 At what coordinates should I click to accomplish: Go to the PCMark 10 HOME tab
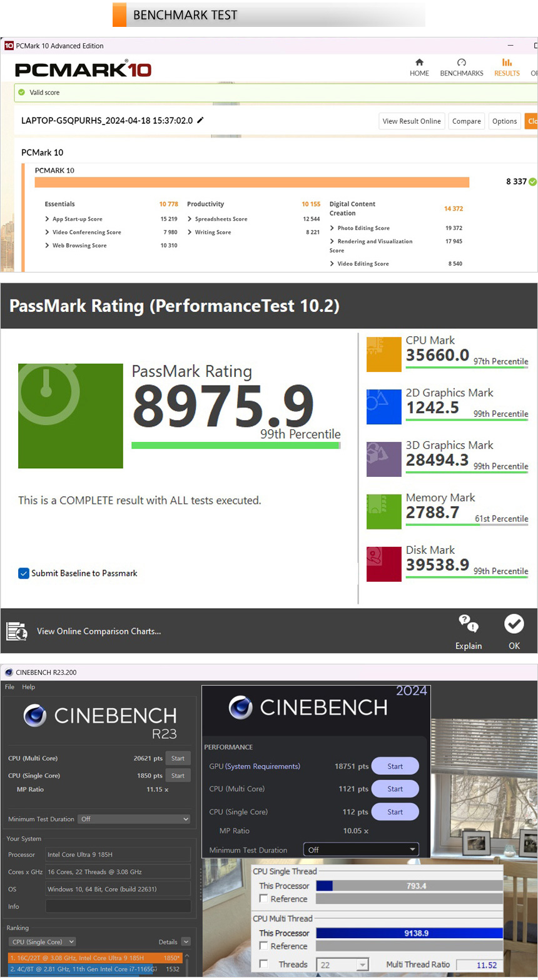[419, 67]
